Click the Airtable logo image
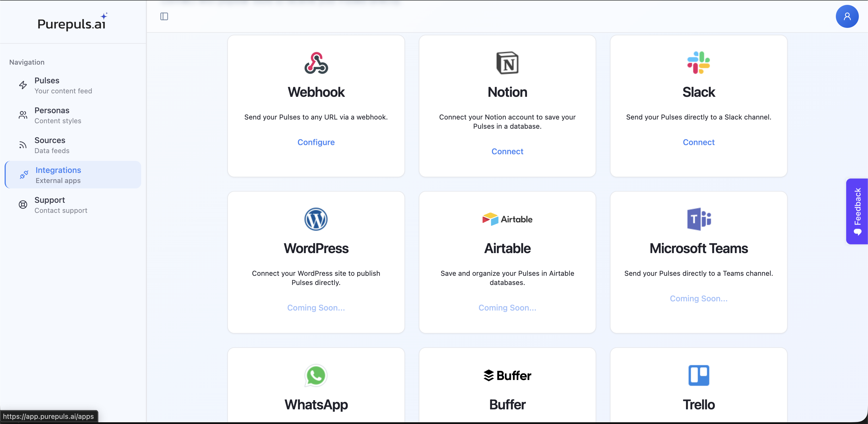The height and width of the screenshot is (424, 868). pos(507,219)
